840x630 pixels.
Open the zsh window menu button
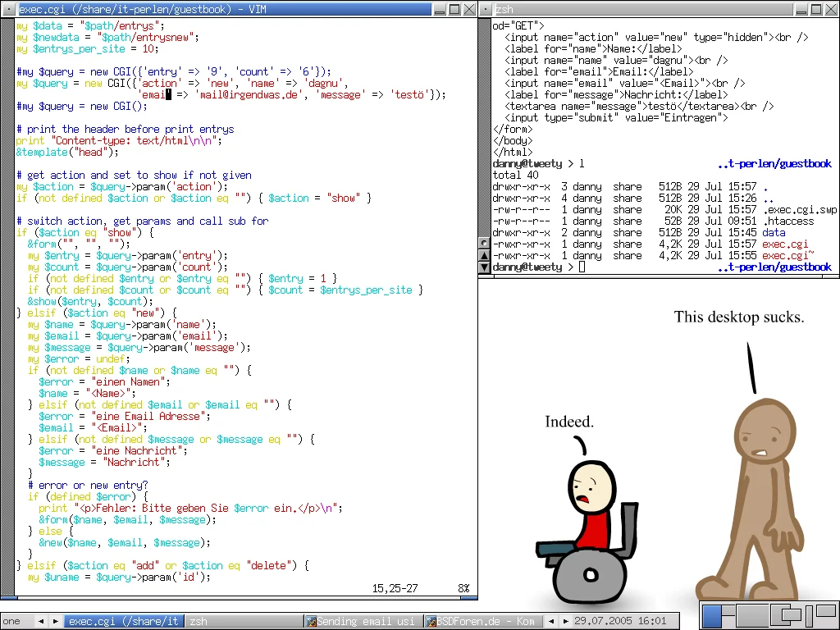tap(486, 9)
